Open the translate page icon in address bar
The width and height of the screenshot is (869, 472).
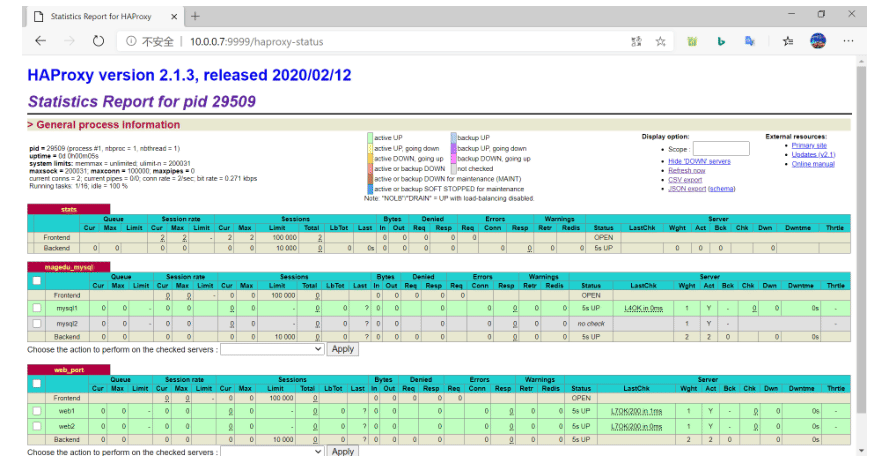click(636, 42)
